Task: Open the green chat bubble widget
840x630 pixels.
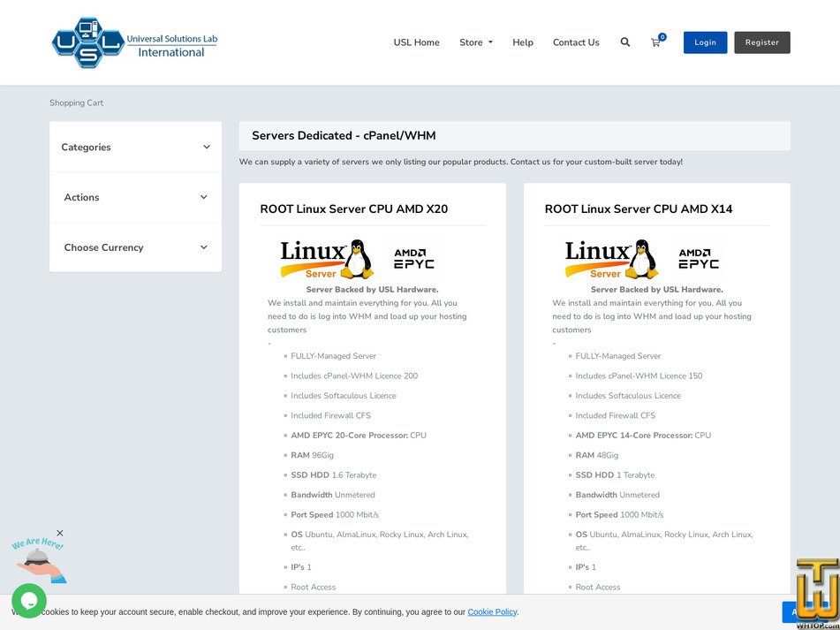Action: [x=29, y=601]
